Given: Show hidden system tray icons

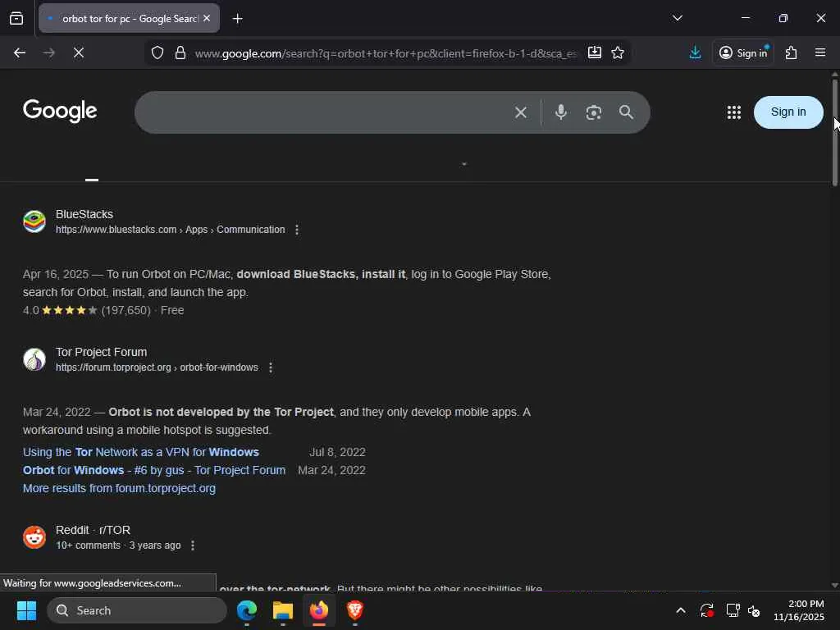Looking at the screenshot, I should (680, 610).
